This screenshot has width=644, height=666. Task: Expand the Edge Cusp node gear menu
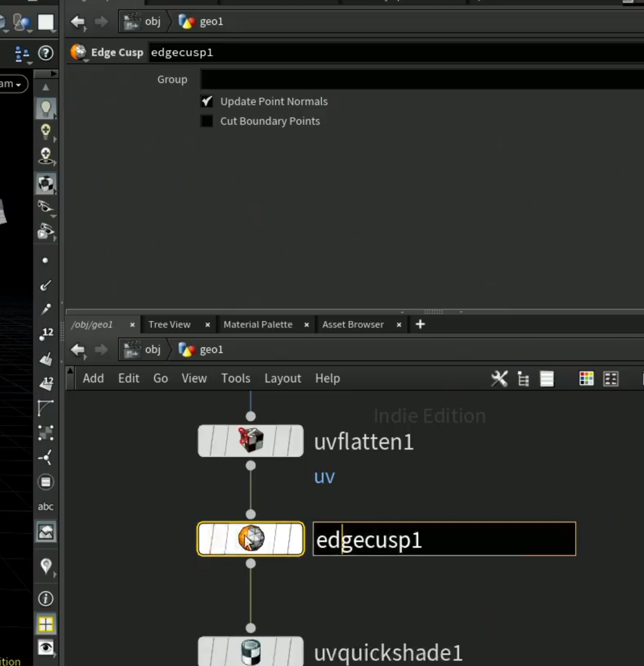coord(79,53)
